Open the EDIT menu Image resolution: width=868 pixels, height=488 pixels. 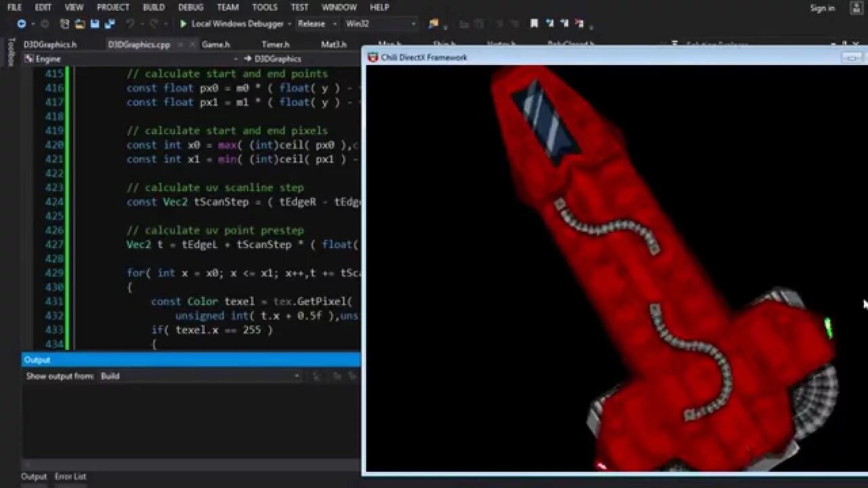coord(43,7)
